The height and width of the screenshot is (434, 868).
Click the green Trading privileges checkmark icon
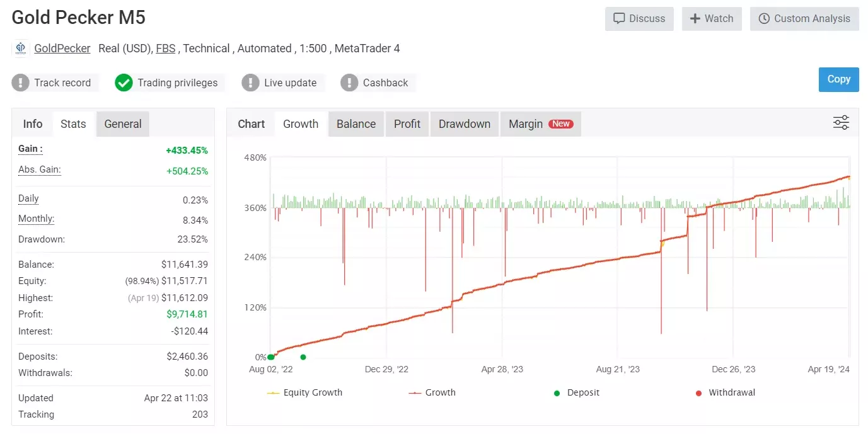(x=124, y=83)
